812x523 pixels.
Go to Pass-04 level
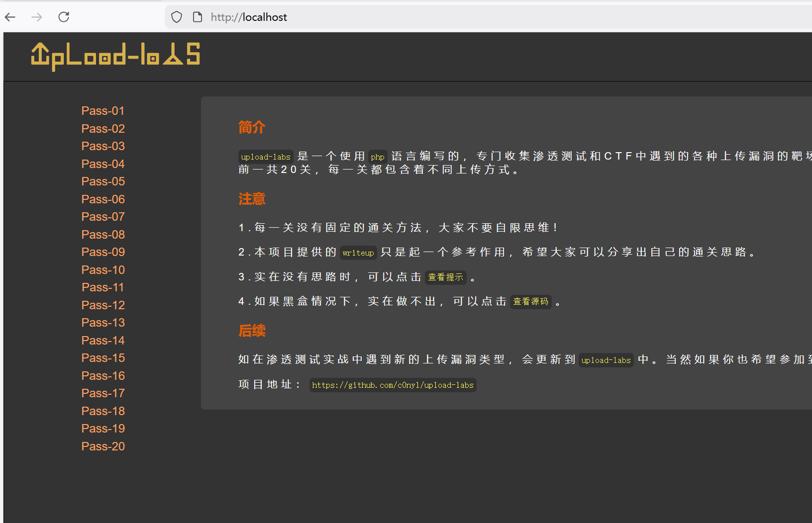[x=103, y=164]
